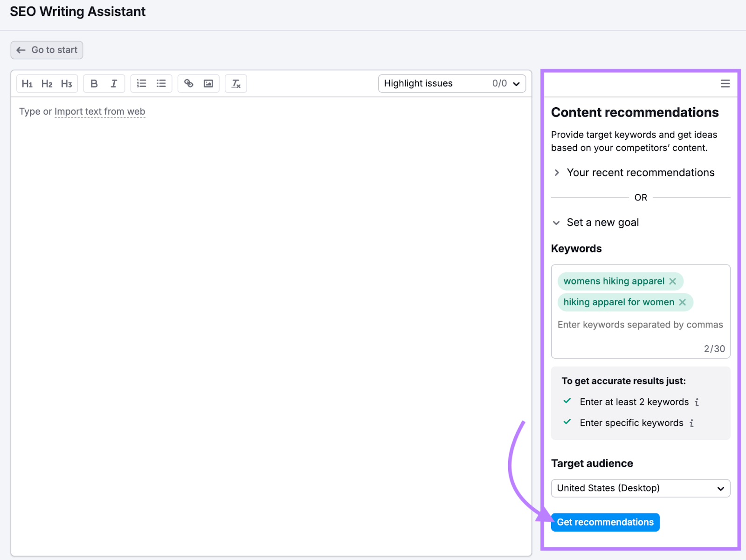Remove the 'womens hiking apparel' keyword

(672, 281)
